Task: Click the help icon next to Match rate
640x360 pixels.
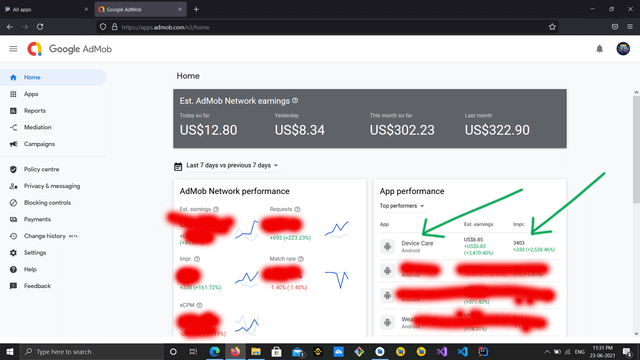Action: click(x=301, y=259)
